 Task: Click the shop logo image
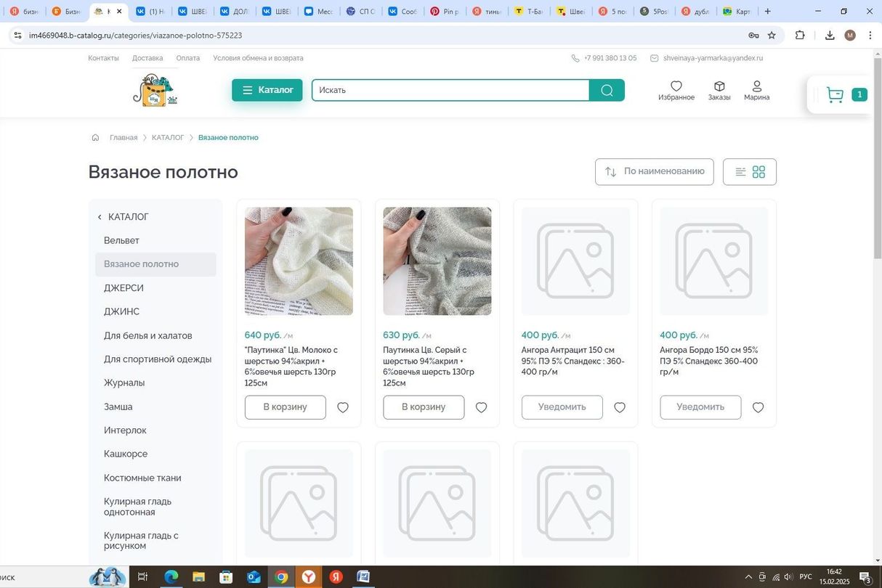tap(154, 90)
